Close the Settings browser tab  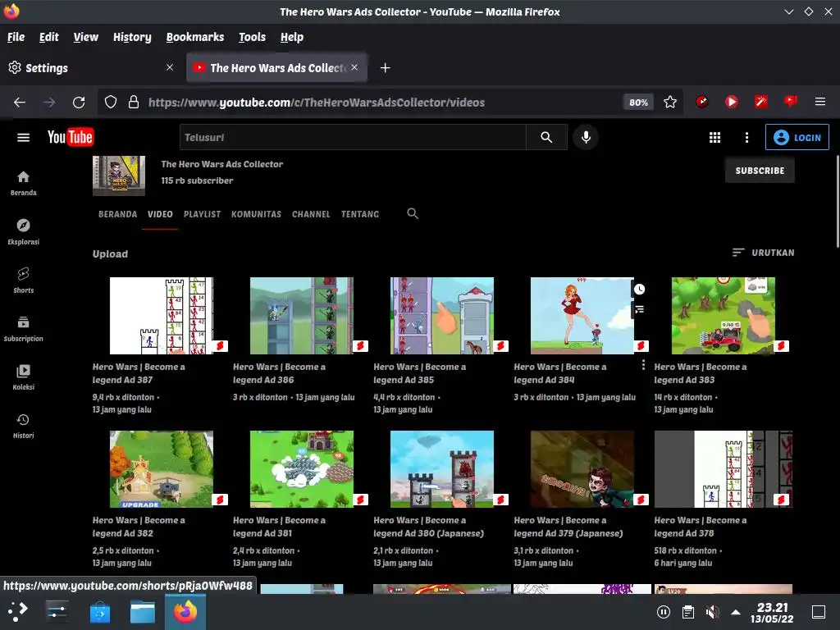coord(170,67)
